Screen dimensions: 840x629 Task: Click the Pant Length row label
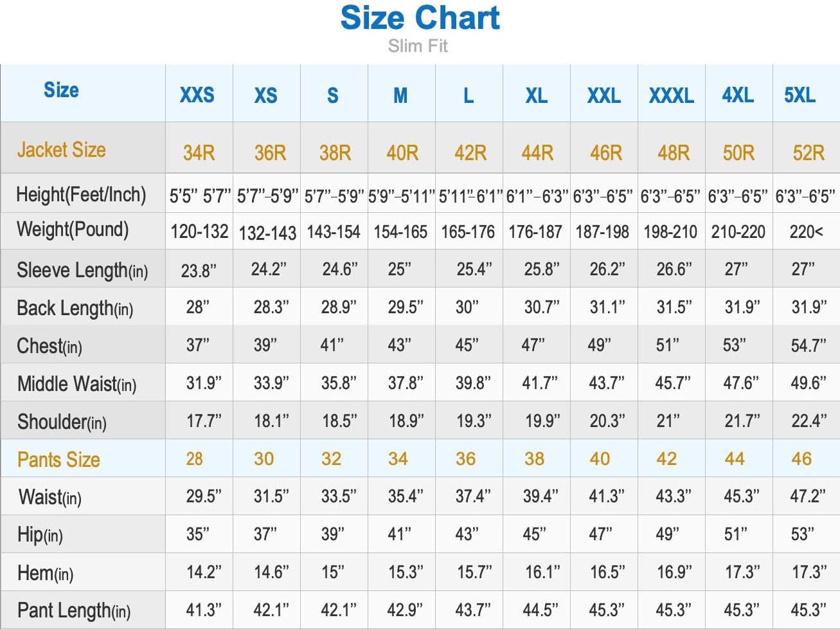click(x=74, y=610)
